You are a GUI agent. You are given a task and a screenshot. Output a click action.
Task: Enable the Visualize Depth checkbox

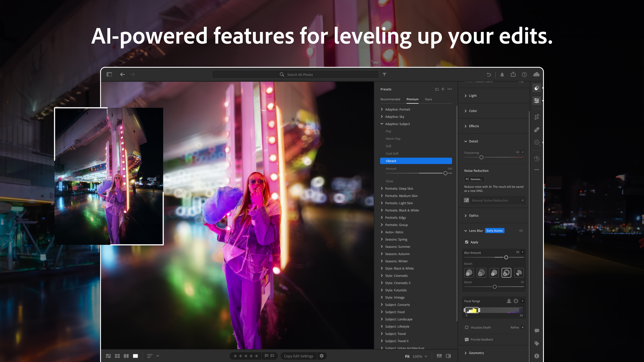pos(467,327)
